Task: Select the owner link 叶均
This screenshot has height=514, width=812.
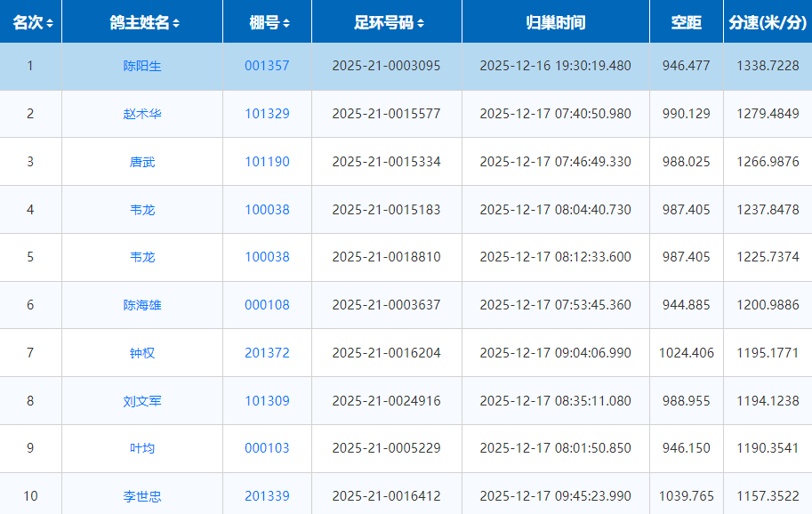Action: [x=142, y=448]
